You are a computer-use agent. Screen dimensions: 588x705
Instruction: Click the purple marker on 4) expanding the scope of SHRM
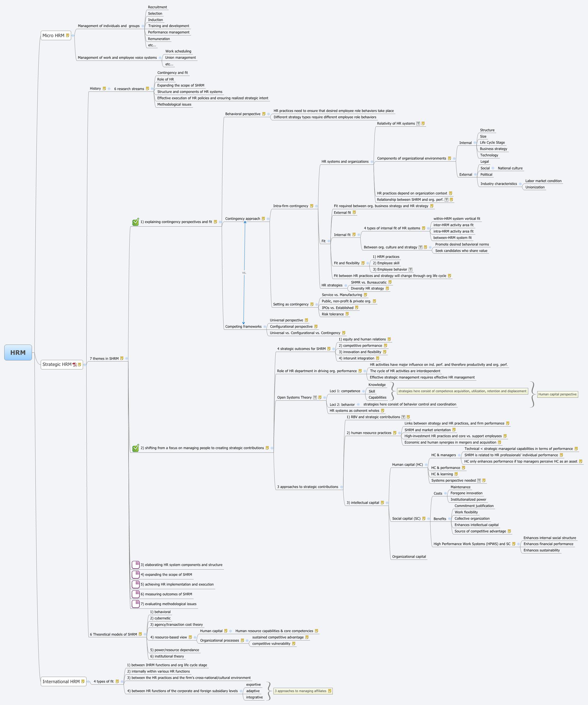tap(136, 574)
